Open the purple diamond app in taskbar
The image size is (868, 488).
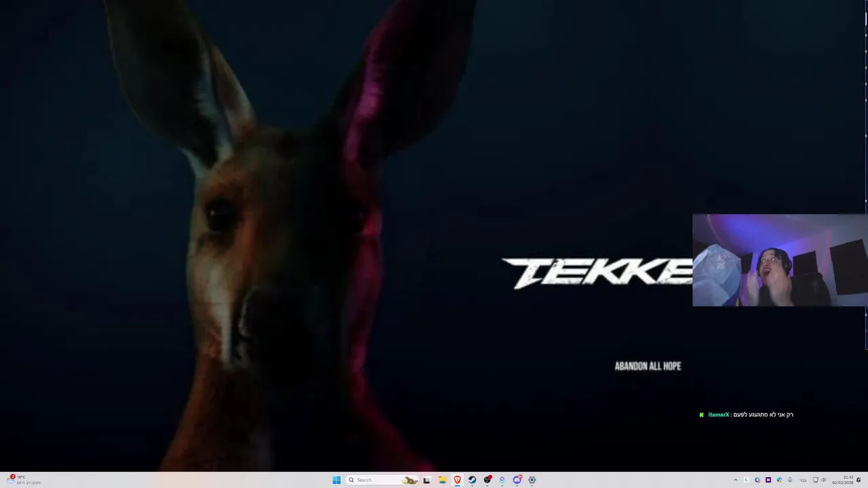[x=502, y=480]
